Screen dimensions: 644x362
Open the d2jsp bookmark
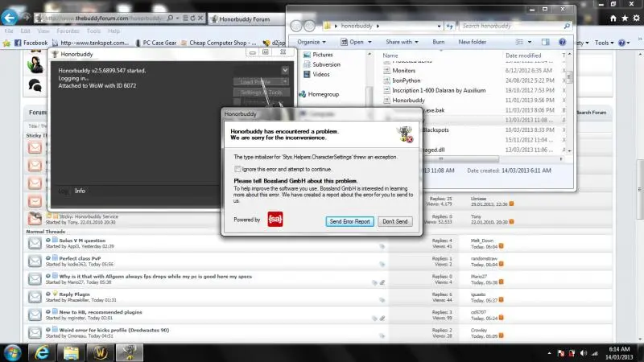click(x=274, y=43)
